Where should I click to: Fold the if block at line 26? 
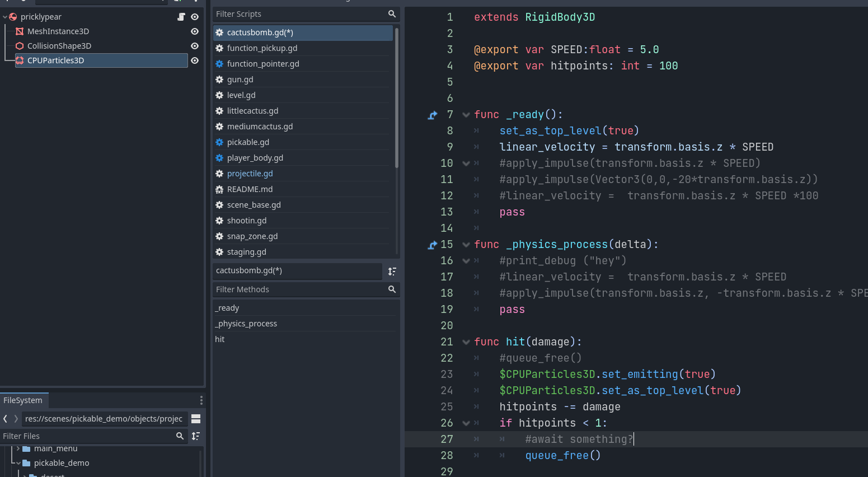point(466,423)
